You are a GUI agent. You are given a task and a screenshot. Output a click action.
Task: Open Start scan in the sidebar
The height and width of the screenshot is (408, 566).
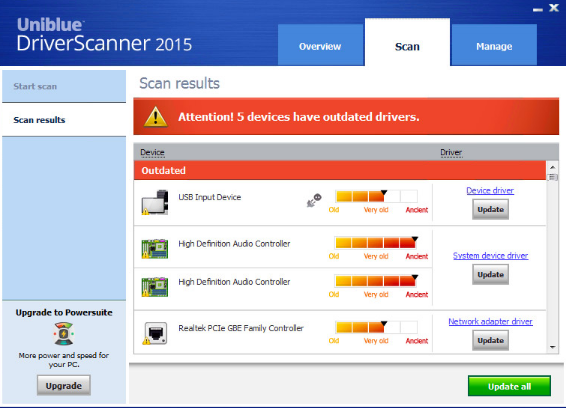tap(64, 86)
